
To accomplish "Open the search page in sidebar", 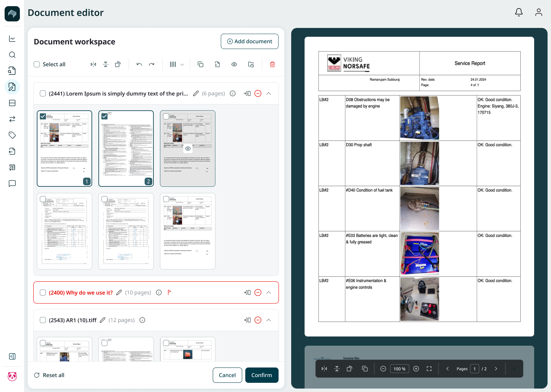I will click(12, 55).
